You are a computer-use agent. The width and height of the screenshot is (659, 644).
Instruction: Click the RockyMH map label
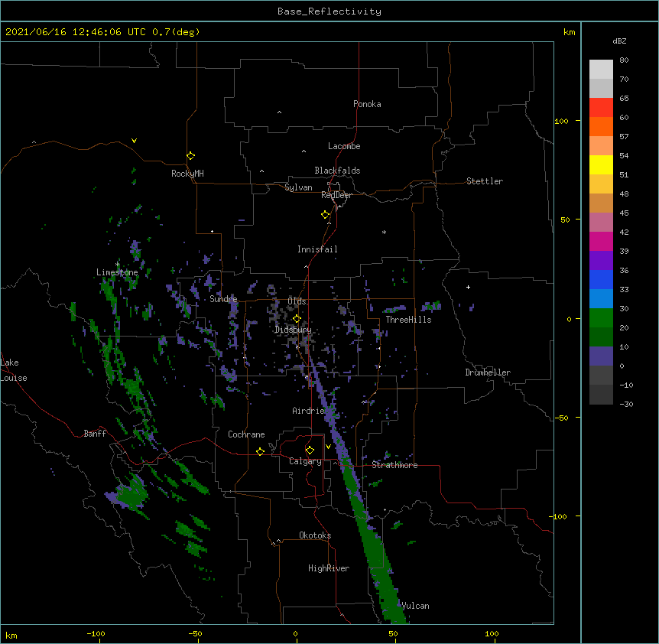(x=187, y=174)
